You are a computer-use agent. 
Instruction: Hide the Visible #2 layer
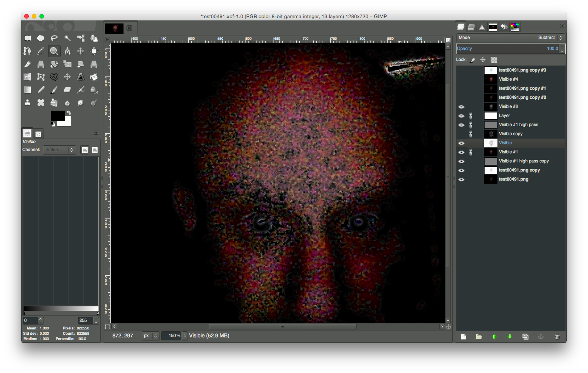[x=461, y=107]
